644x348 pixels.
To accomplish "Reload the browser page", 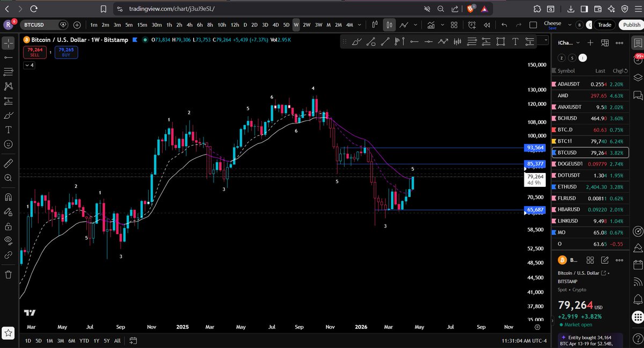I will [x=34, y=9].
